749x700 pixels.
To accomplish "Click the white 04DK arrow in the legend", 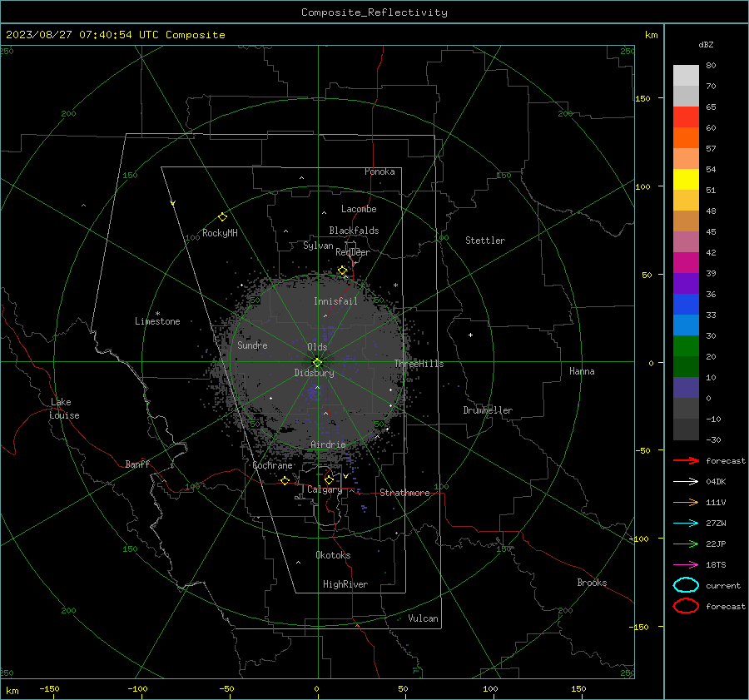I will pos(686,481).
